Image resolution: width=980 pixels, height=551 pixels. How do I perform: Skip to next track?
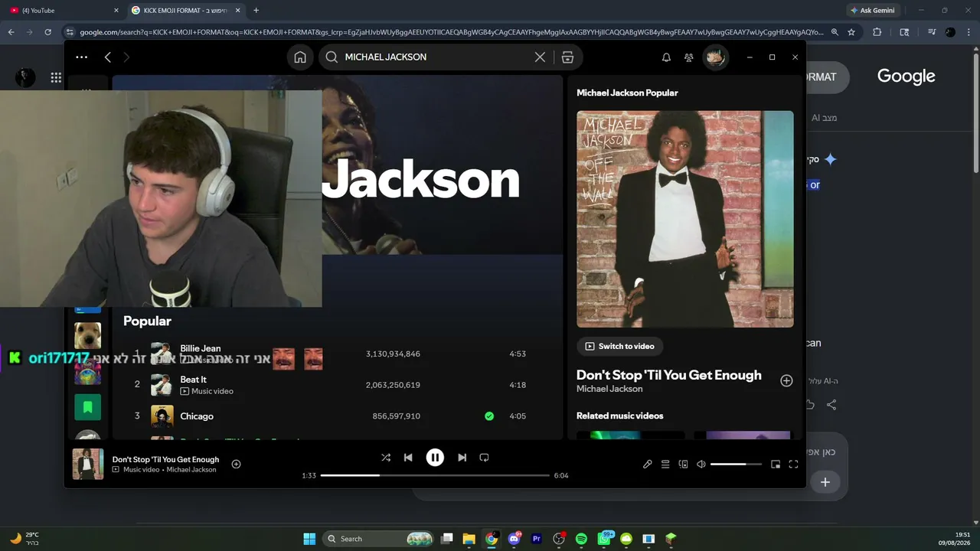[x=462, y=458]
